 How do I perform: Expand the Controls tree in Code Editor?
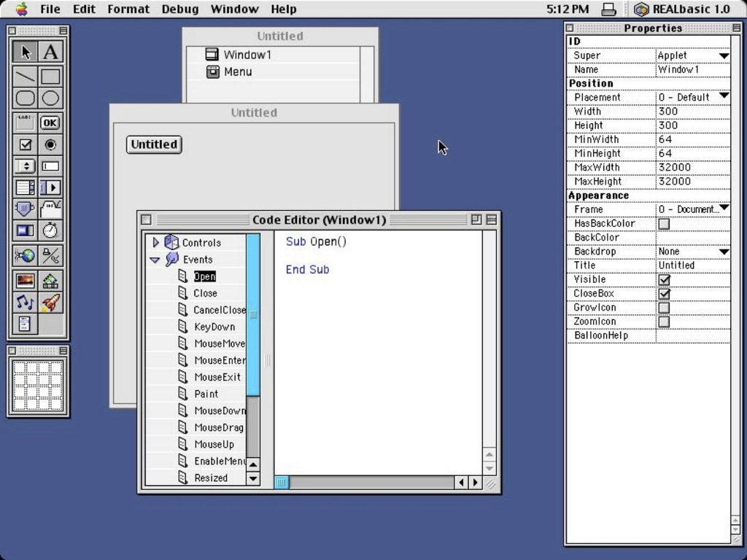(x=155, y=242)
